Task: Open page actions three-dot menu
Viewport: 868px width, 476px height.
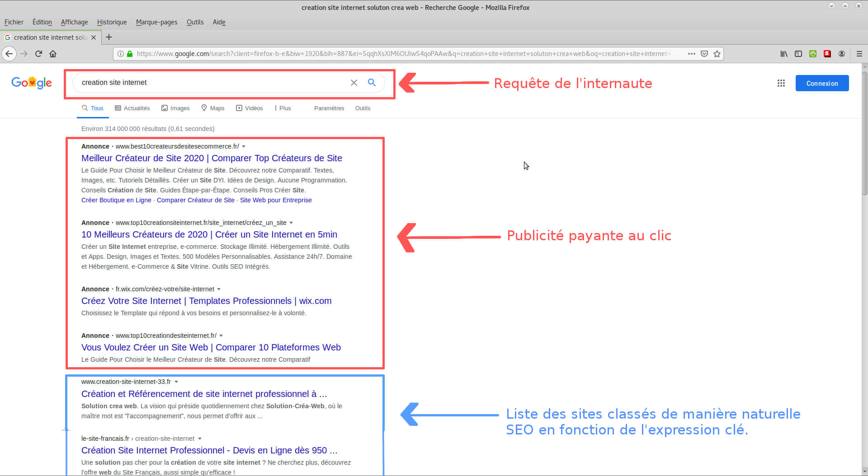Action: (691, 54)
